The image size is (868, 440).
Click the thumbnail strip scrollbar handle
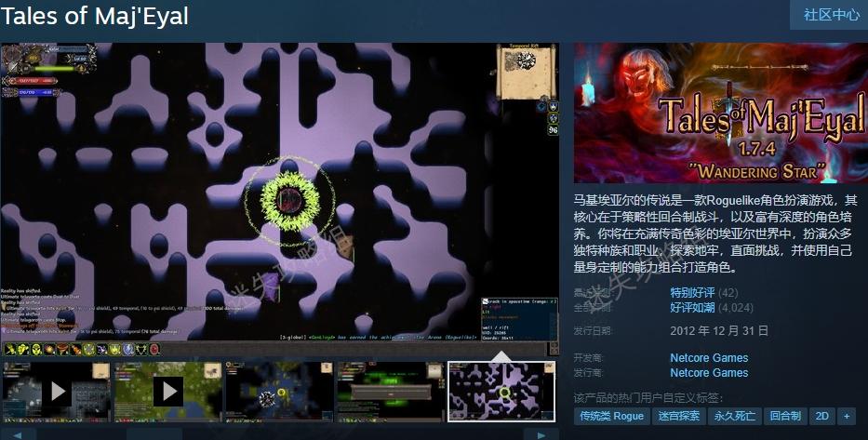click(154, 434)
